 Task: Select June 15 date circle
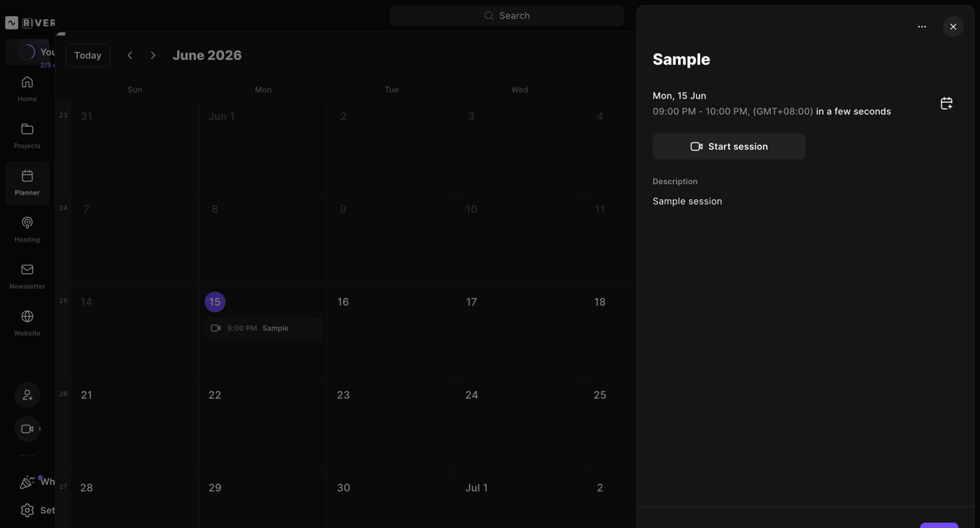(215, 302)
